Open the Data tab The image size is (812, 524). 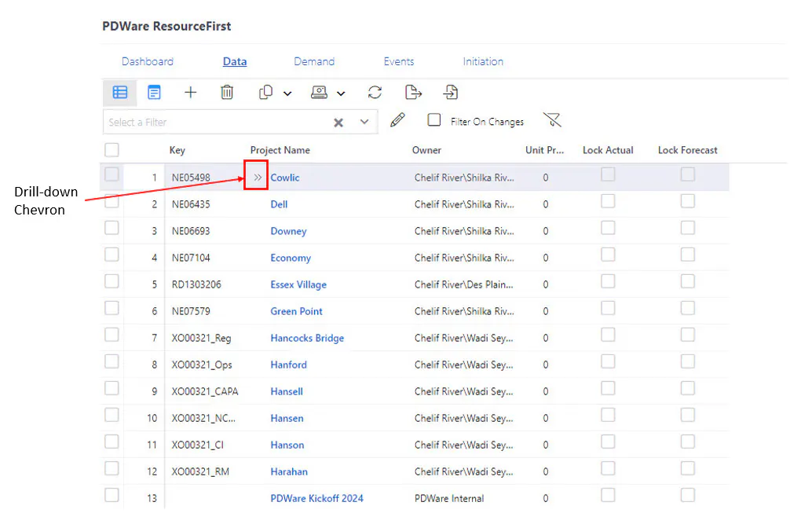click(x=235, y=61)
